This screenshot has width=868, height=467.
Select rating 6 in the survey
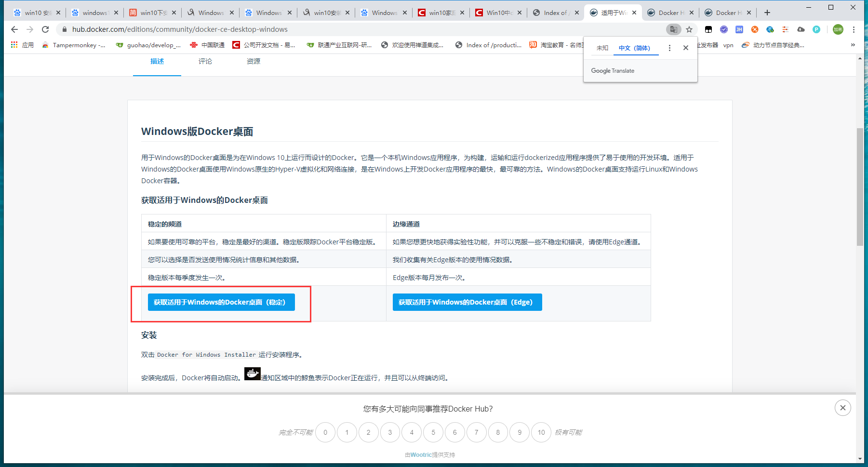click(x=455, y=432)
